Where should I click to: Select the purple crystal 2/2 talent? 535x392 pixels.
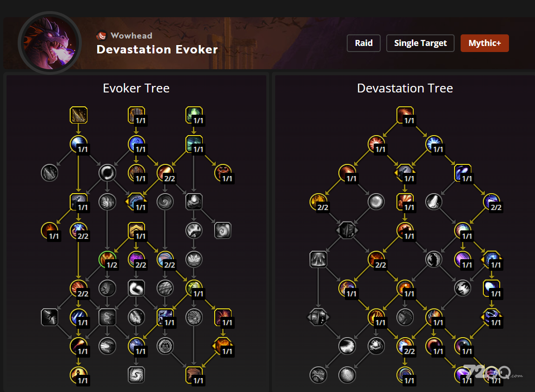[x=136, y=260]
